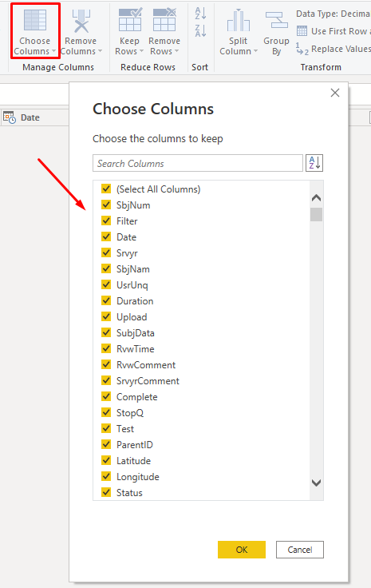Focus the Search Columns input field
Screen dimensions: 371x588
point(198,163)
